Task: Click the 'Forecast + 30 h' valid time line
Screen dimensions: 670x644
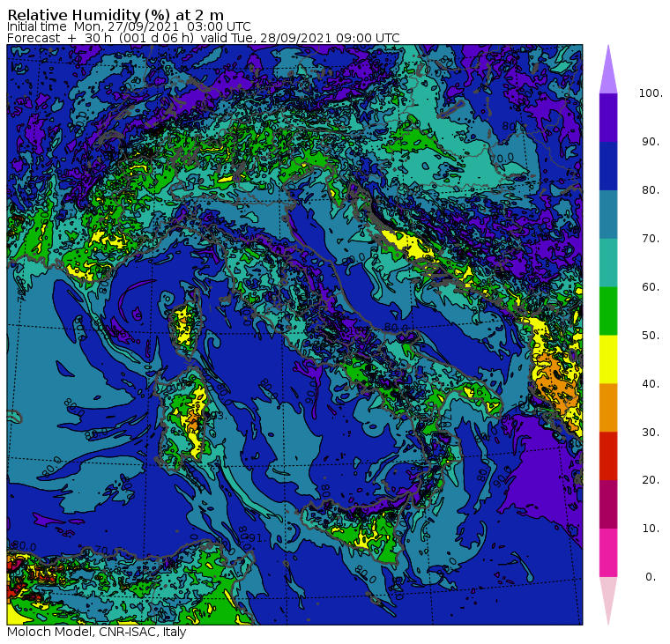Action: (204, 38)
